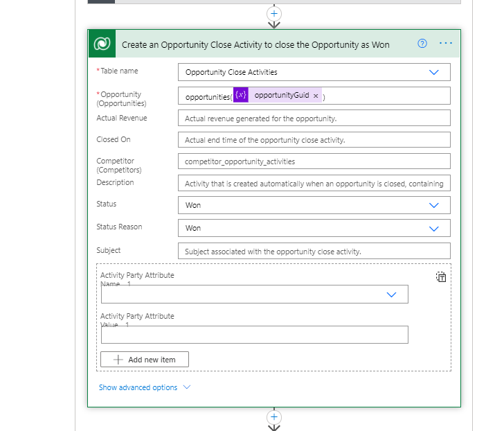The image size is (504, 431).
Task: Click the action title to collapse card
Action: point(255,45)
